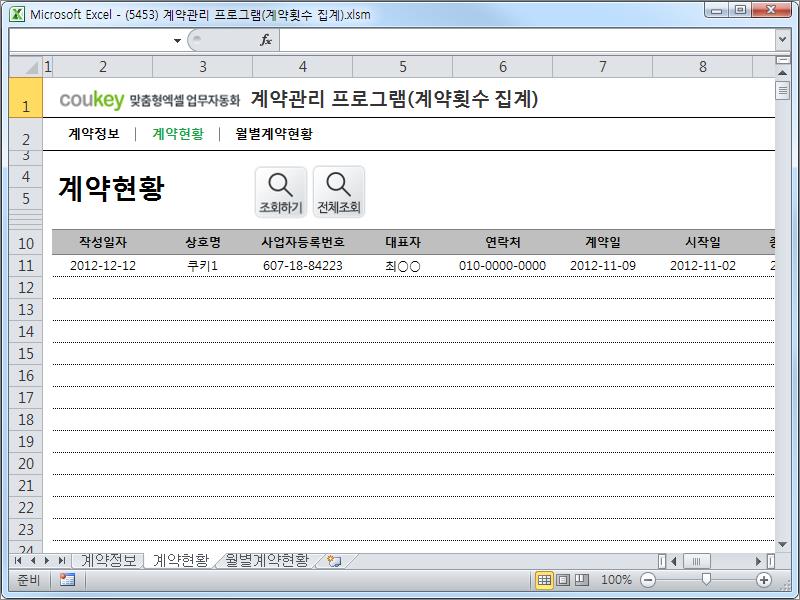Go to last sheet with tab arrow
800x600 pixels.
point(62,561)
